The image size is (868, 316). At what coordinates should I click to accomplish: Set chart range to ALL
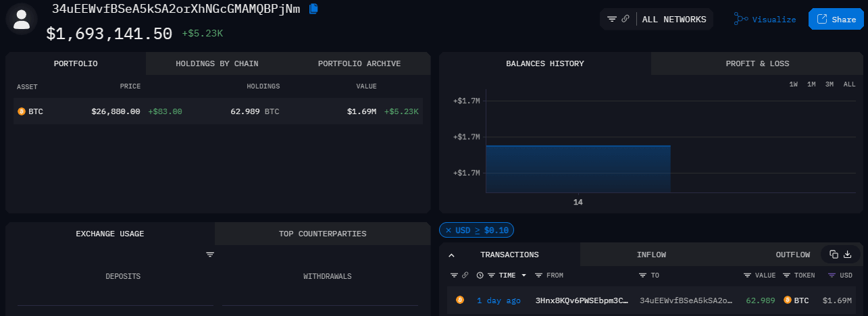pyautogui.click(x=849, y=84)
